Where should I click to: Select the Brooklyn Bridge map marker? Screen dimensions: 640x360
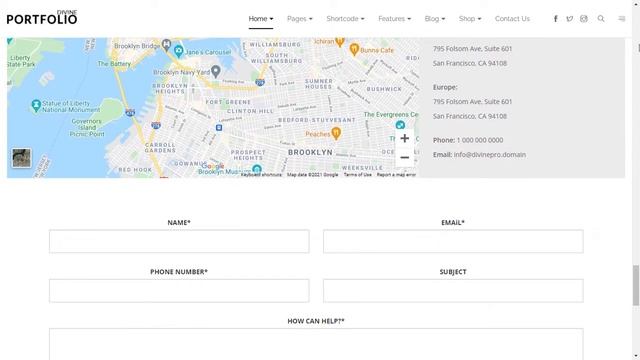point(166,44)
